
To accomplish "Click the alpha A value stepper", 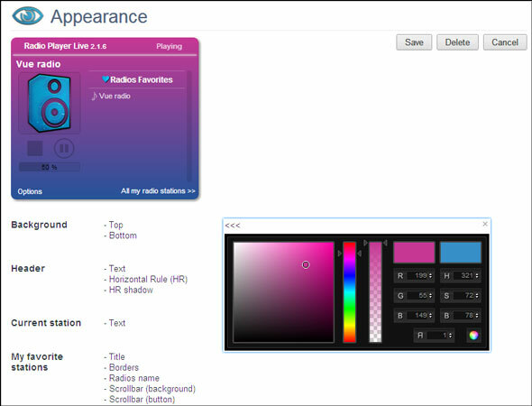I will 450,336.
